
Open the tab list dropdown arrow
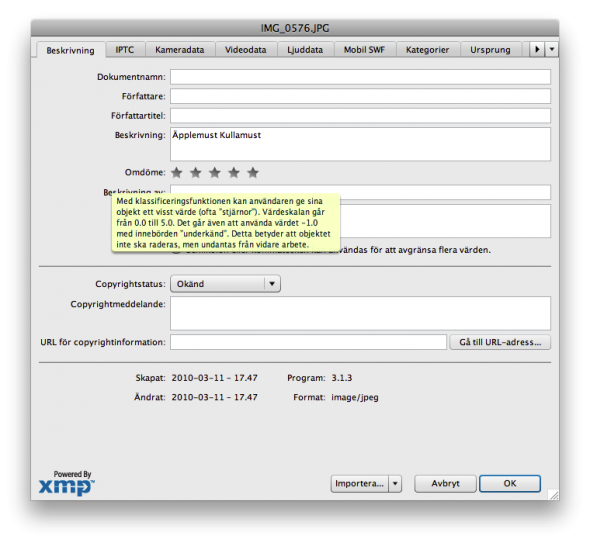pos(552,49)
